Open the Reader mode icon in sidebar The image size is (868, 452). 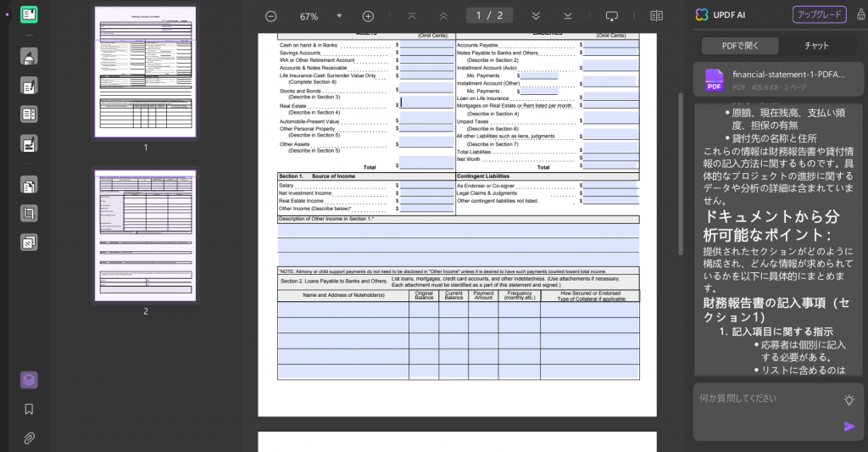tap(29, 14)
